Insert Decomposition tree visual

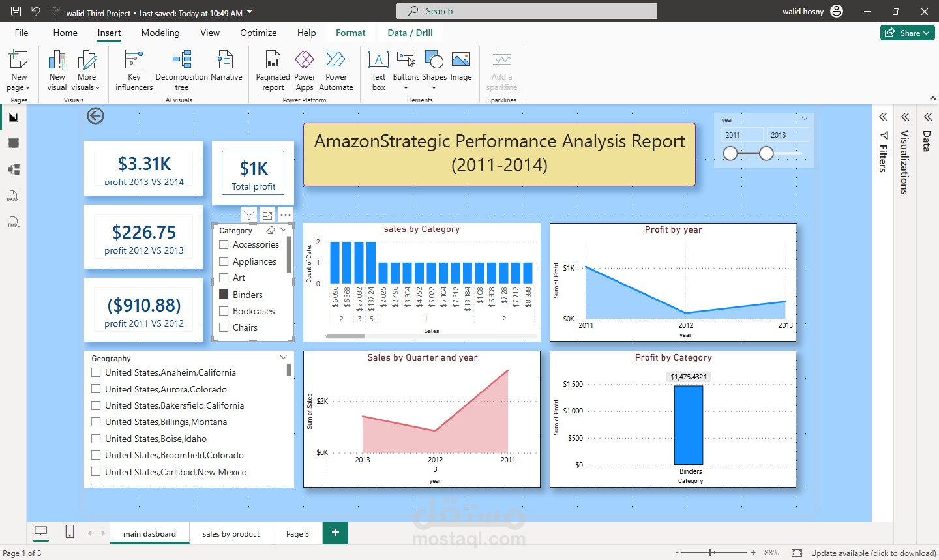click(181, 71)
